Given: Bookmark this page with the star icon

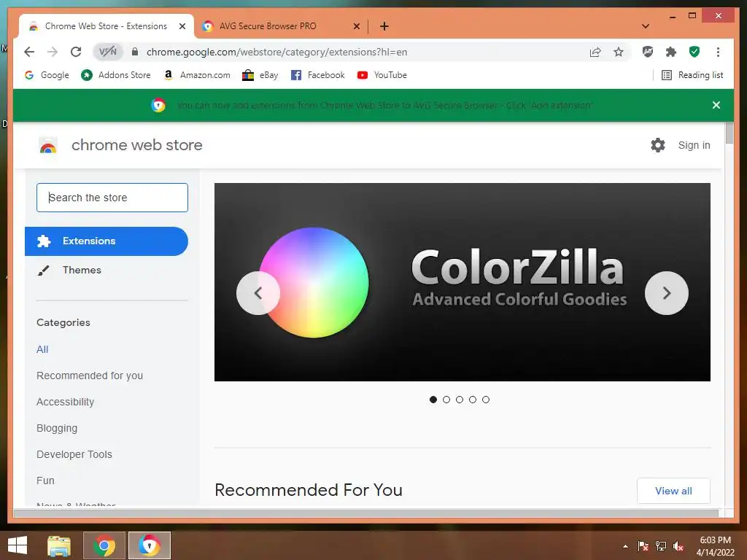Looking at the screenshot, I should coord(619,52).
